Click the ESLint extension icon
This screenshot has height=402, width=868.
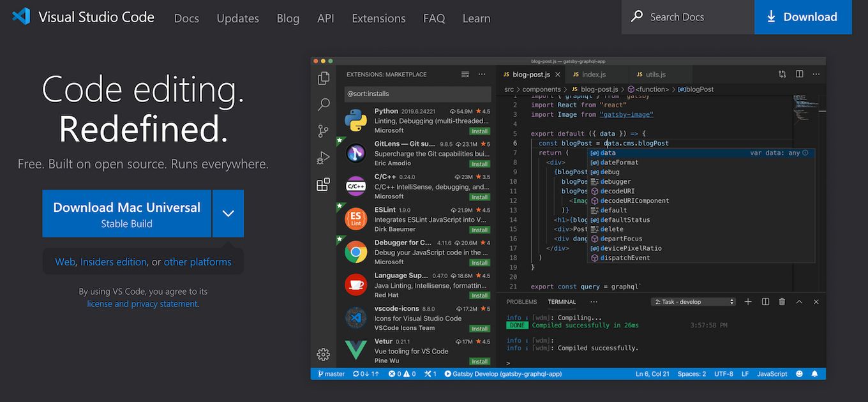click(x=355, y=219)
